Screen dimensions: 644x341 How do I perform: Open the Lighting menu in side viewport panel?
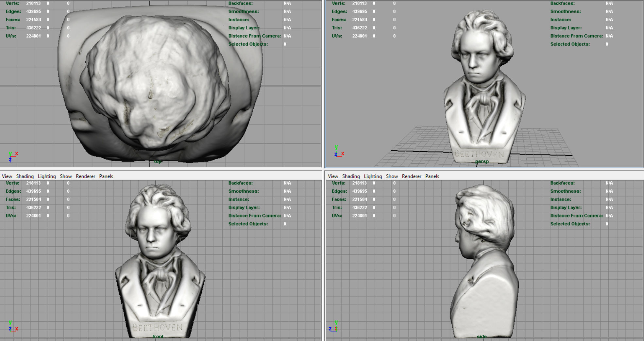click(373, 176)
